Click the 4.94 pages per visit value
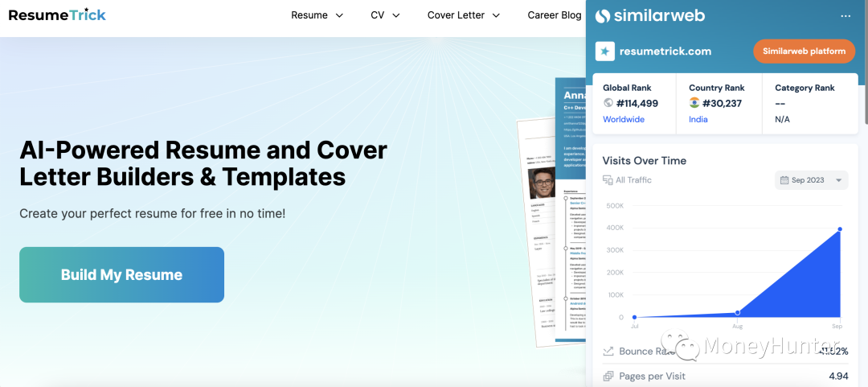The height and width of the screenshot is (387, 868). [x=838, y=377]
